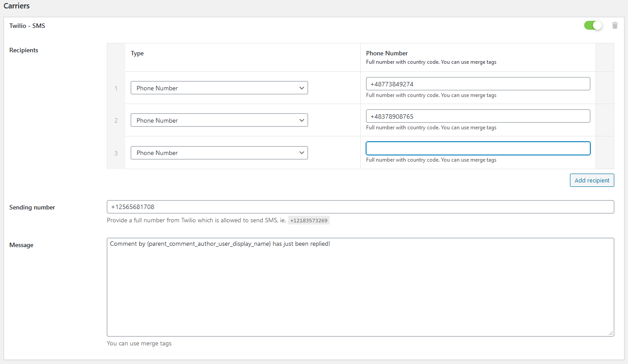Select the row 2 number handle
The image size is (628, 364).
tap(116, 120)
